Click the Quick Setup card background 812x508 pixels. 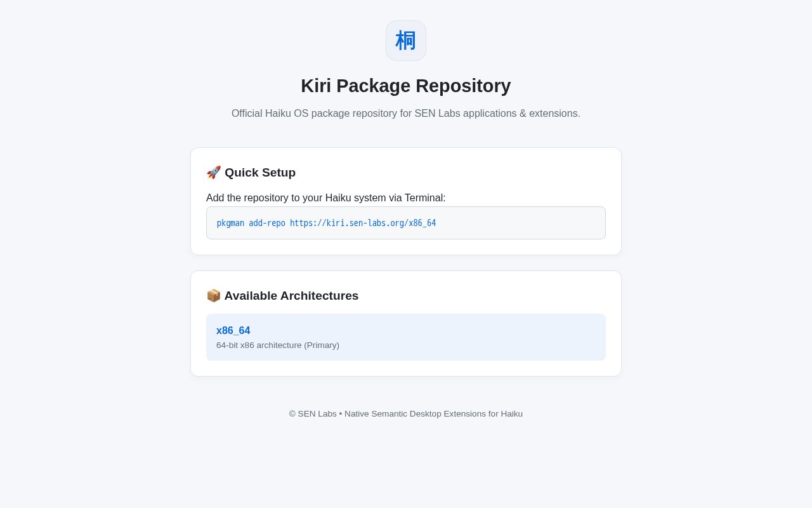(x=406, y=201)
